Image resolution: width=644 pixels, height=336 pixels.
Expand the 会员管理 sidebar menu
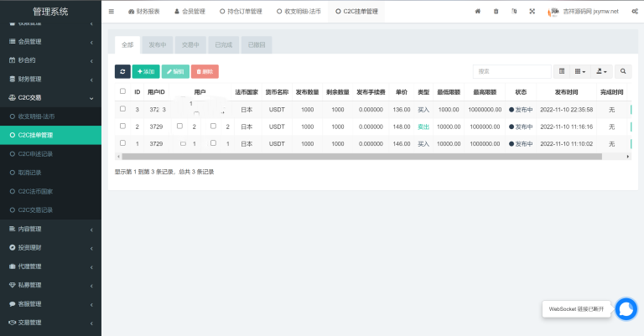pos(50,41)
